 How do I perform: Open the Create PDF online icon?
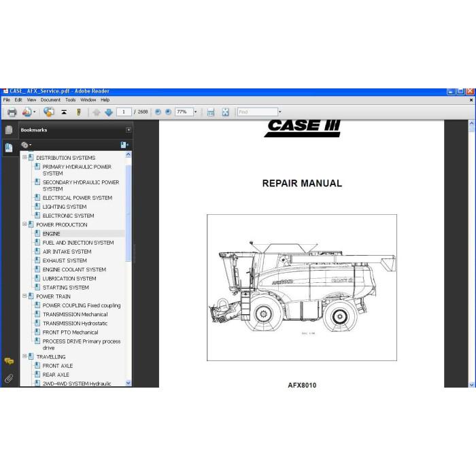coord(27,112)
